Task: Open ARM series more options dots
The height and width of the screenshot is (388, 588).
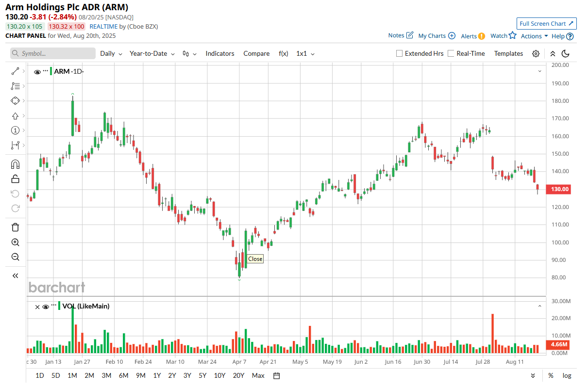Action: (46, 70)
